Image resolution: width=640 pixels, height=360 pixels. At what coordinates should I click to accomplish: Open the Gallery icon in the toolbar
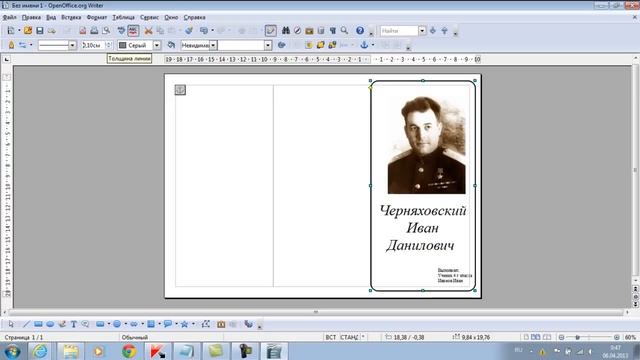coord(309,31)
